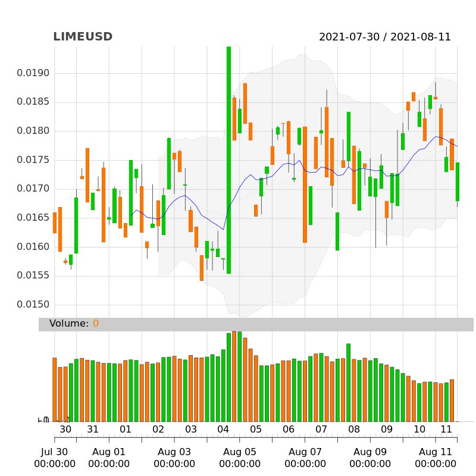This screenshot has width=476, height=476.
Task: Click the Aug 07 date label
Action: tap(305, 452)
